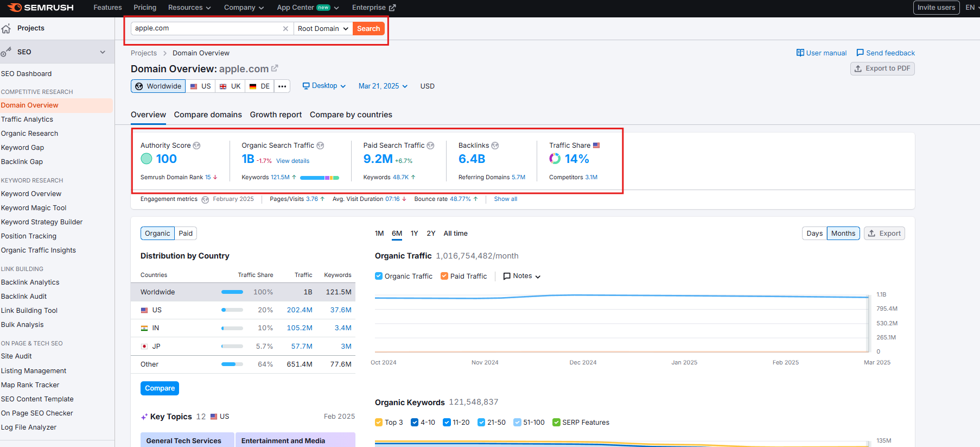Open Features in top navigation

coord(107,8)
